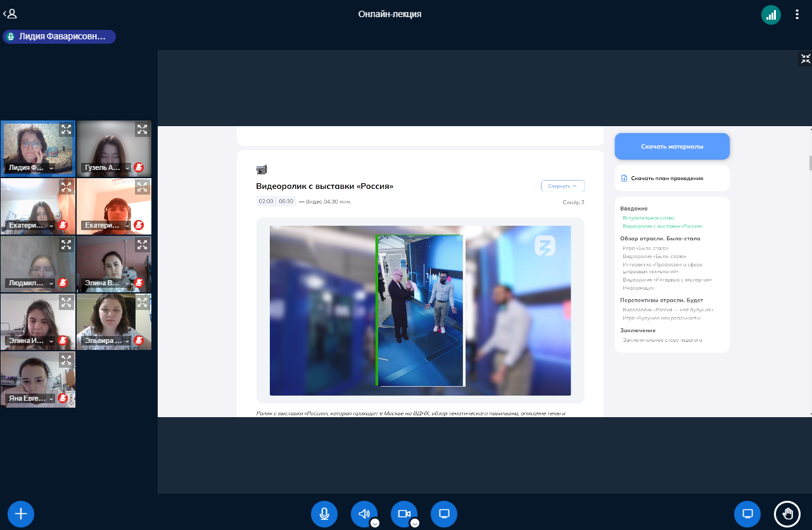This screenshot has height=530, width=812.
Task: Toggle the camera button in bottom toolbar
Action: click(404, 514)
